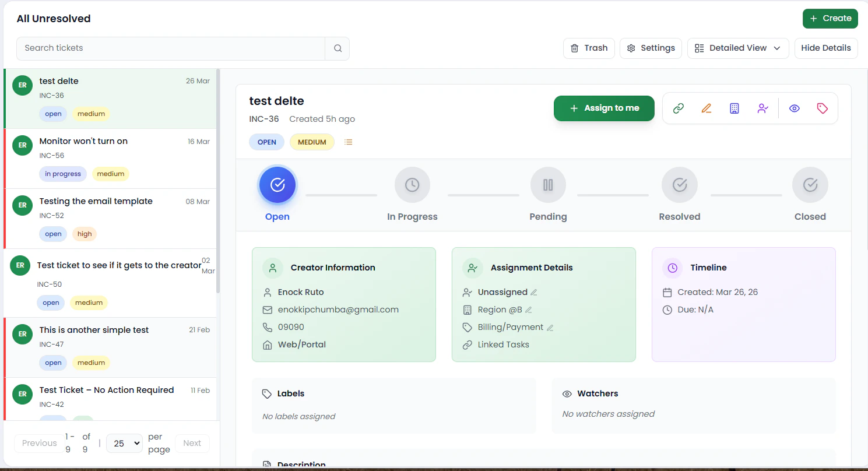
Task: Click ER avatar on test delte ticket
Action: click(x=22, y=85)
